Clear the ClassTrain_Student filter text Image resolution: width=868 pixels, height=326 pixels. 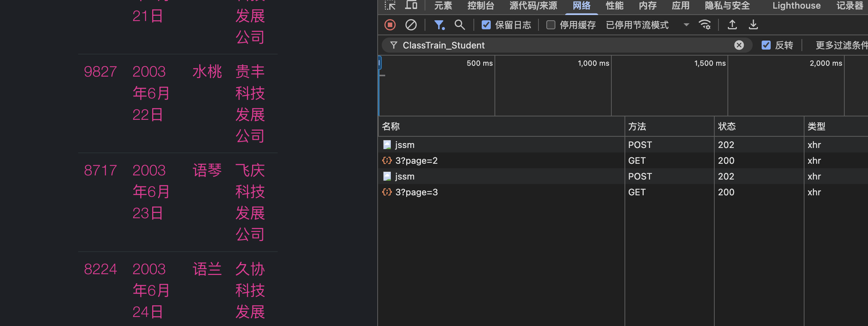(x=739, y=45)
